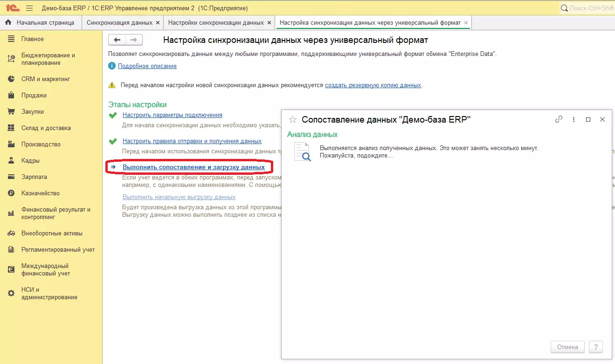Go back with the left arrow button

tap(117, 40)
